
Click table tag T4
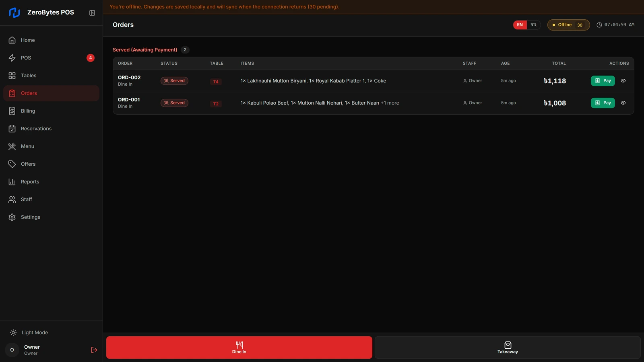216,82
